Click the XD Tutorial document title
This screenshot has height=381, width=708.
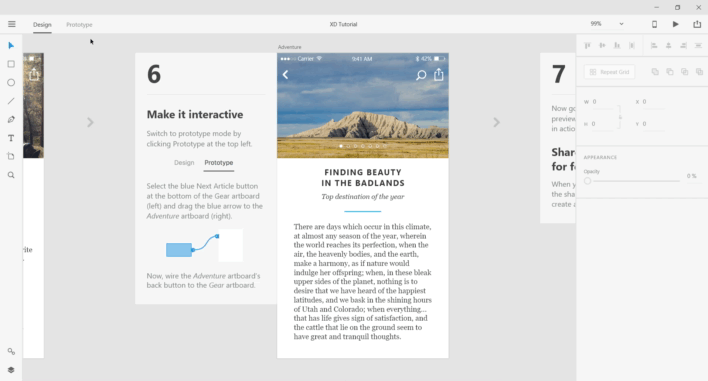click(343, 24)
